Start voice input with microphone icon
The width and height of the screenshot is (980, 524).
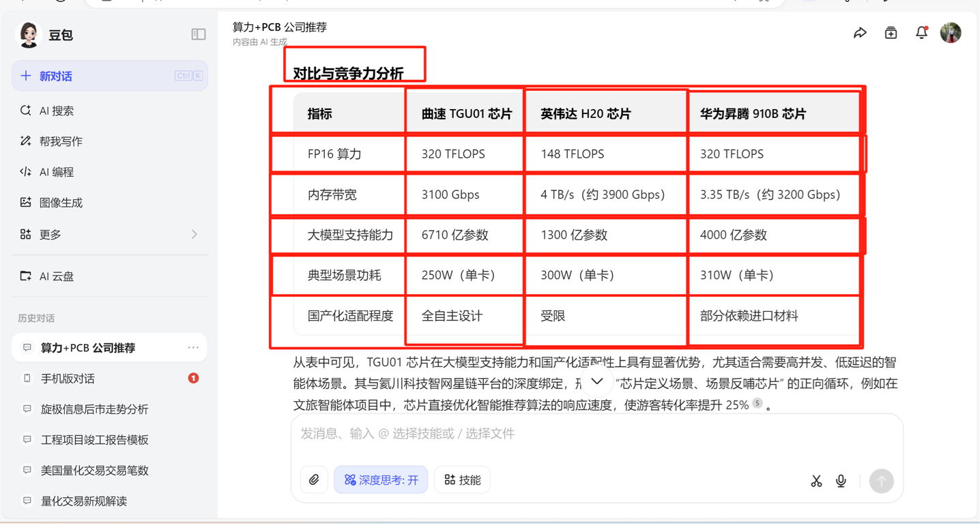tap(841, 481)
